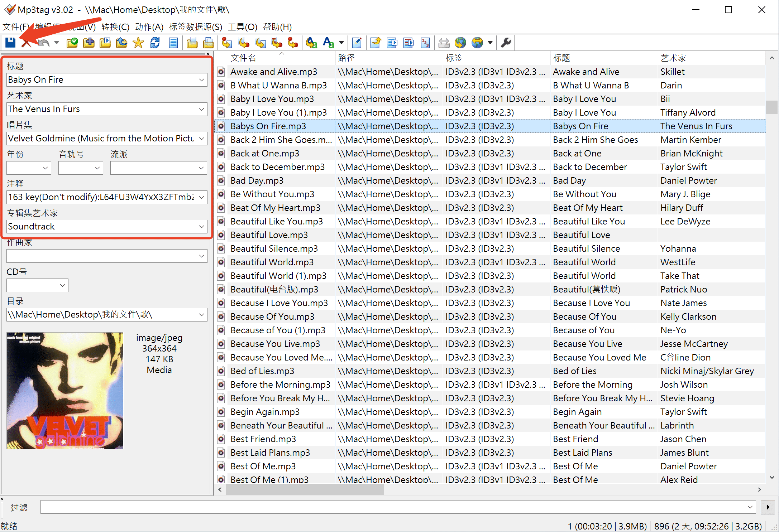
Task: Sort by the 艺术家 column header
Action: click(673, 58)
